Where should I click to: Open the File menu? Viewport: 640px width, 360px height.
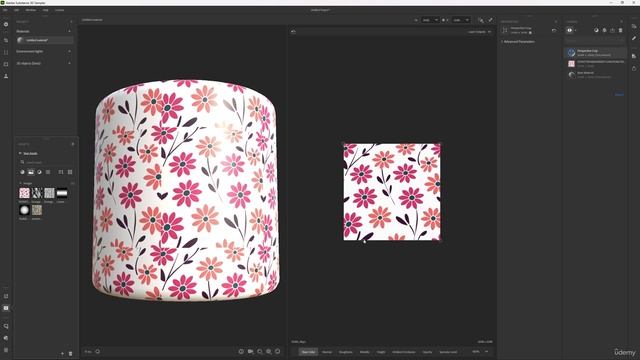coord(5,10)
